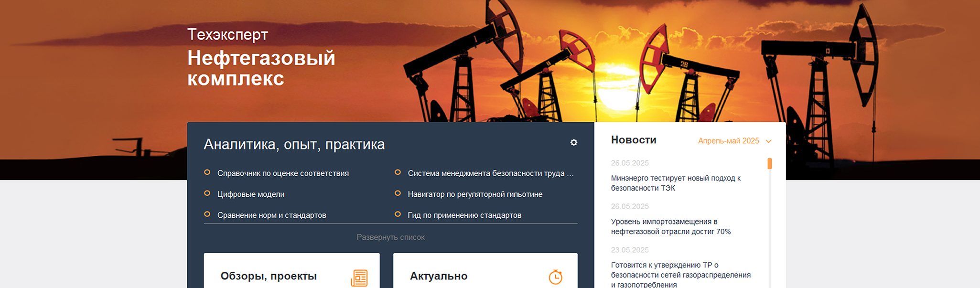Expand list via Развернуть список
980x288 pixels.
tap(390, 237)
